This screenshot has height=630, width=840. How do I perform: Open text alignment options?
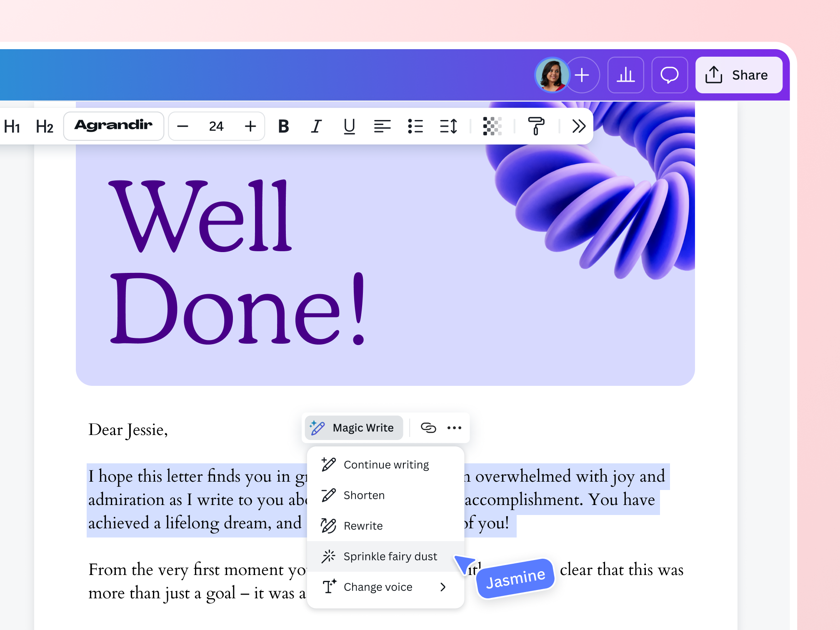coord(382,126)
